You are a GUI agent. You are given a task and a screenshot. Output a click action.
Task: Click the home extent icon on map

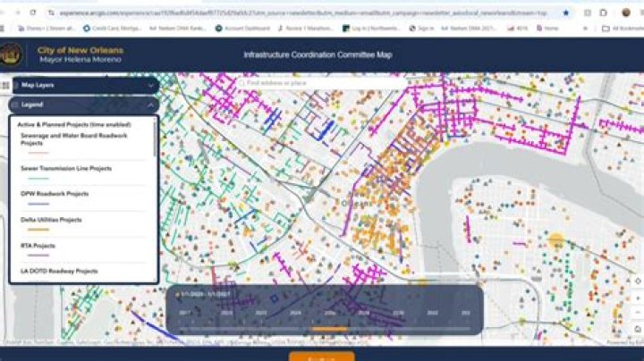[x=638, y=329]
